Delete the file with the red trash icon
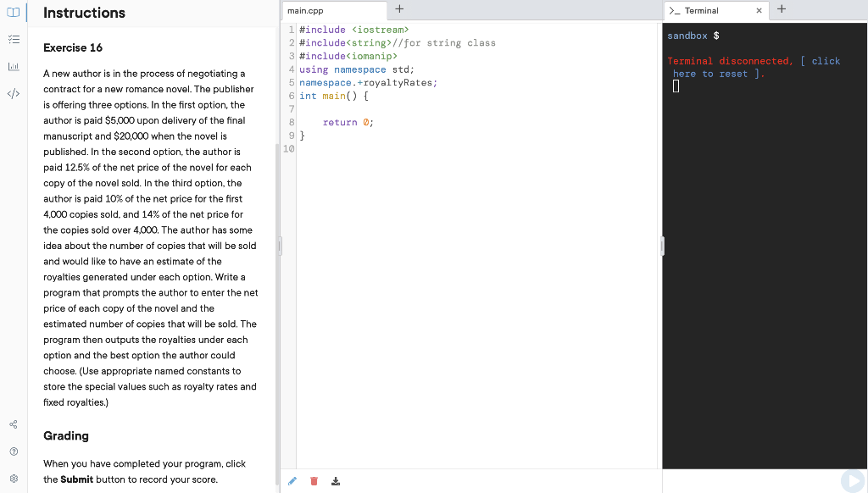 [x=314, y=480]
